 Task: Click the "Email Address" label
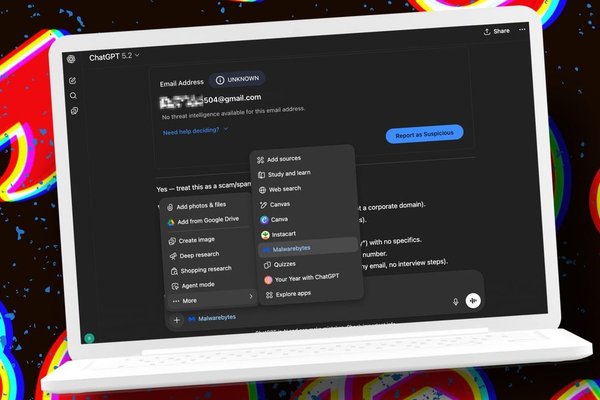(x=182, y=83)
